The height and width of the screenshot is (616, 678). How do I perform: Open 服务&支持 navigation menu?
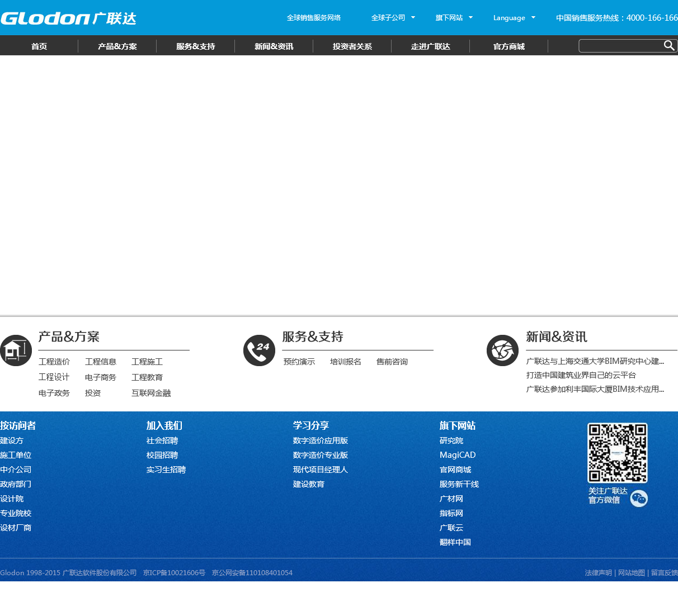pyautogui.click(x=196, y=46)
